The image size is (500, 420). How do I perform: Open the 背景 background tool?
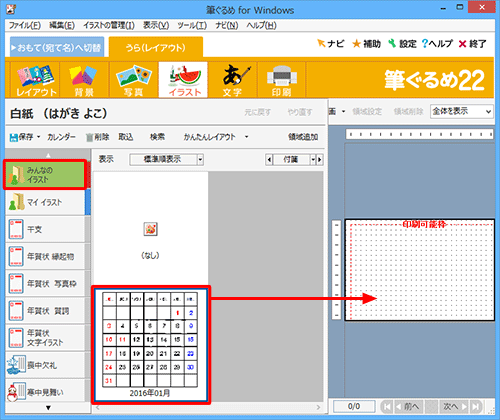[84, 80]
